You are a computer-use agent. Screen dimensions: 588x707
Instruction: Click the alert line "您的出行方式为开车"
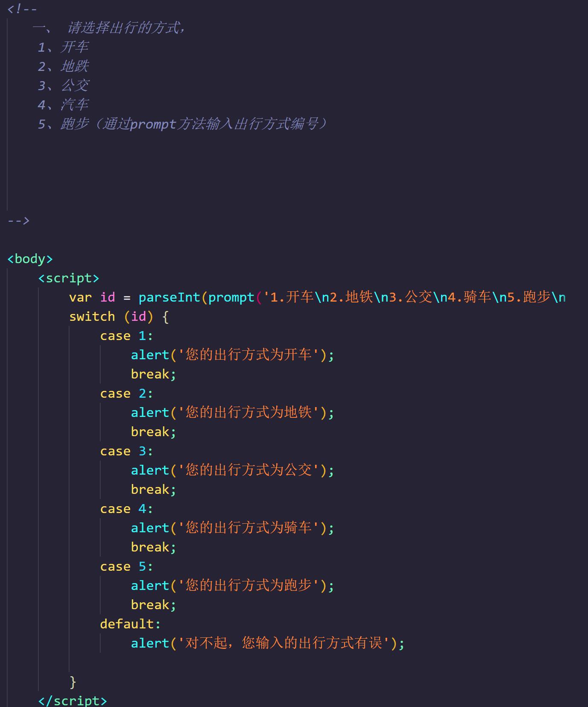coord(233,355)
